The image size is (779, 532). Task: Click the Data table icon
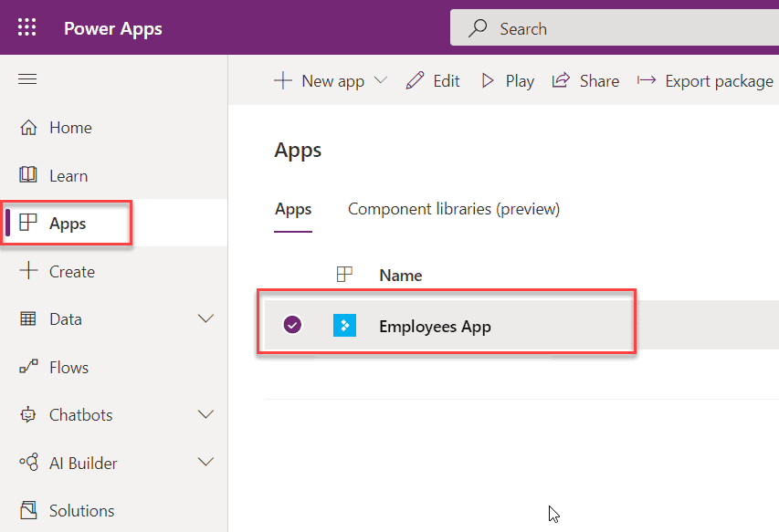pos(28,318)
